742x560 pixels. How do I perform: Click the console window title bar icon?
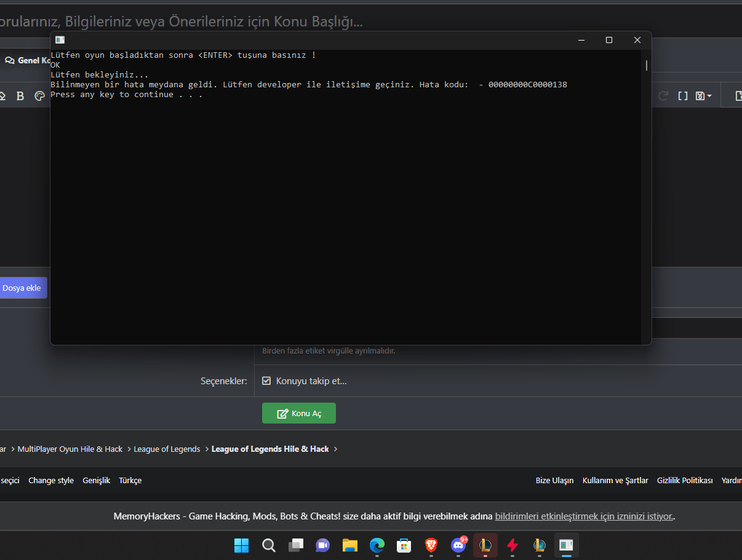tap(60, 40)
